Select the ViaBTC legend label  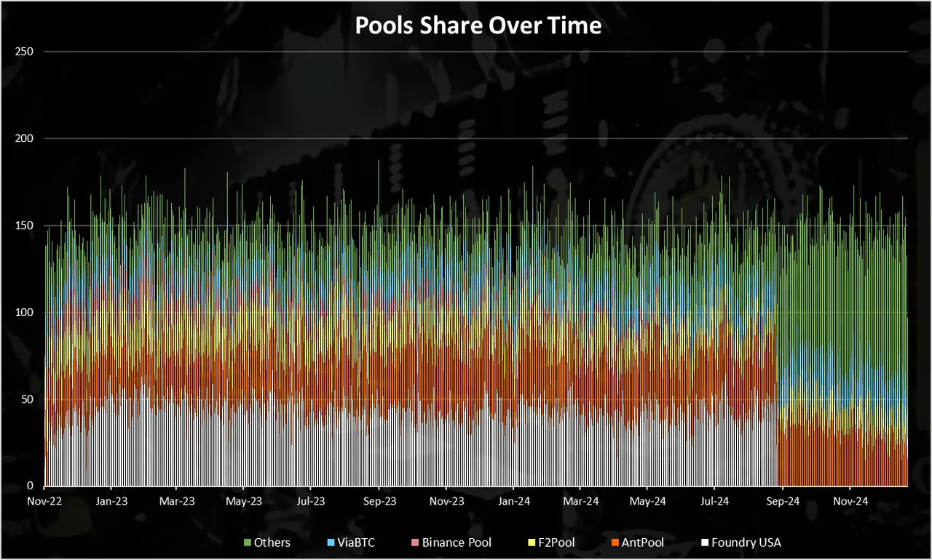(x=356, y=543)
